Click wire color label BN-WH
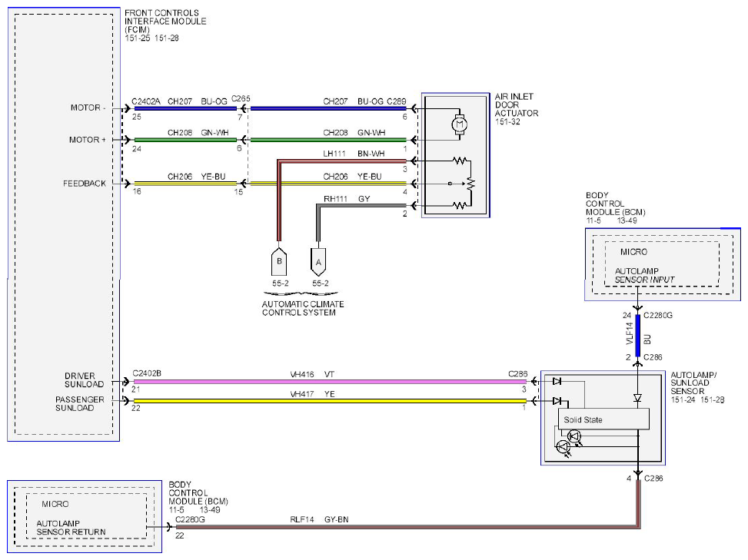 click(x=371, y=154)
